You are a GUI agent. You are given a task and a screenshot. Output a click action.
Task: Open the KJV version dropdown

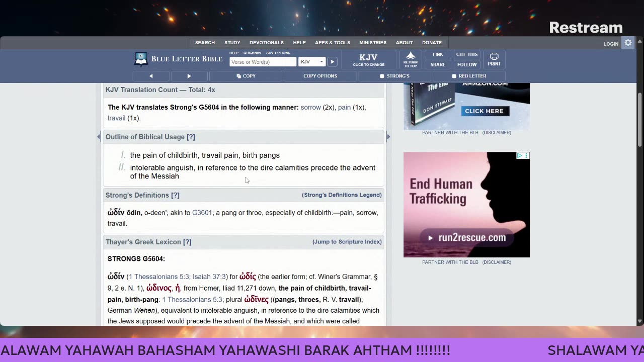tap(312, 62)
